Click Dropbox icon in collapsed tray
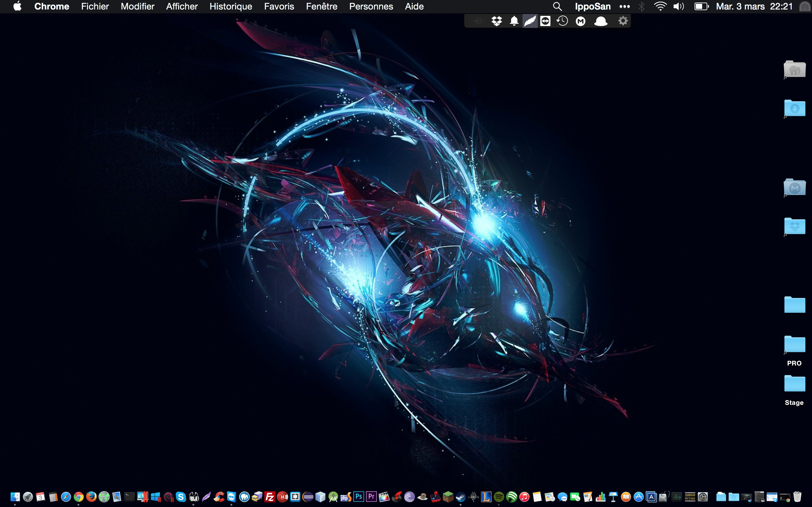This screenshot has height=507, width=812. (x=497, y=21)
